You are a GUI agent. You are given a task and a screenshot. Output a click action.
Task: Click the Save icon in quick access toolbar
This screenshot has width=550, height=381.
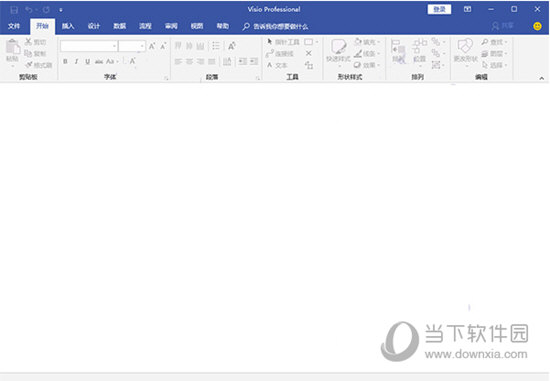pyautogui.click(x=14, y=10)
